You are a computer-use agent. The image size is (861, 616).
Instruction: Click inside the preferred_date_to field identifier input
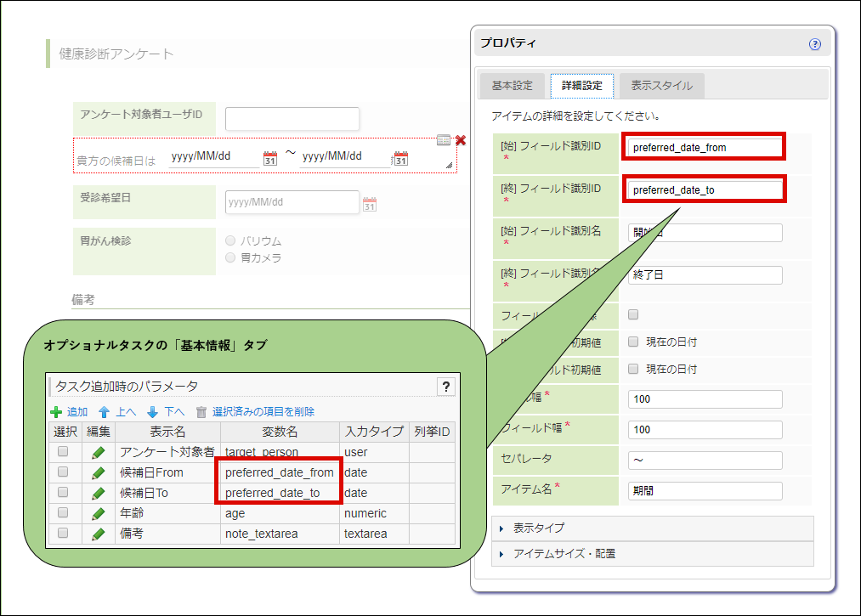[703, 189]
